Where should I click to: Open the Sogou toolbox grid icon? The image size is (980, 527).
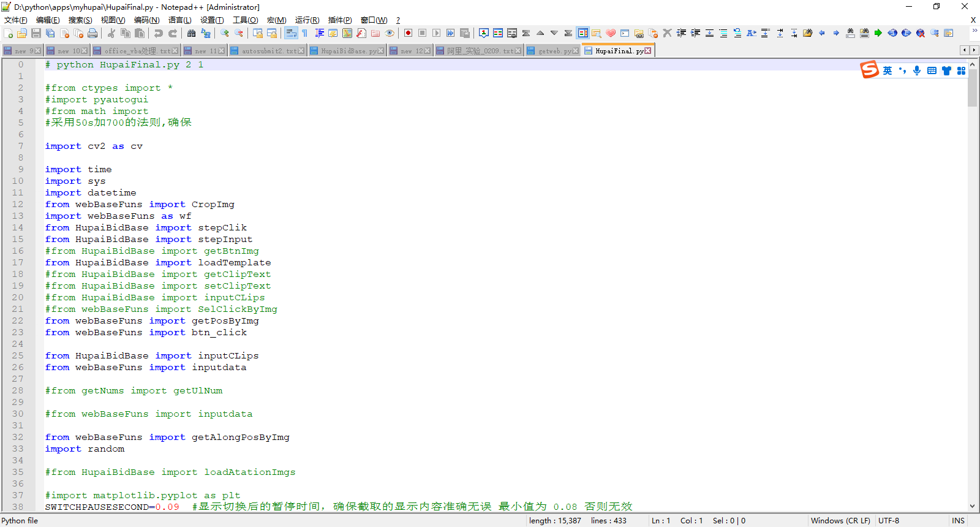[962, 70]
